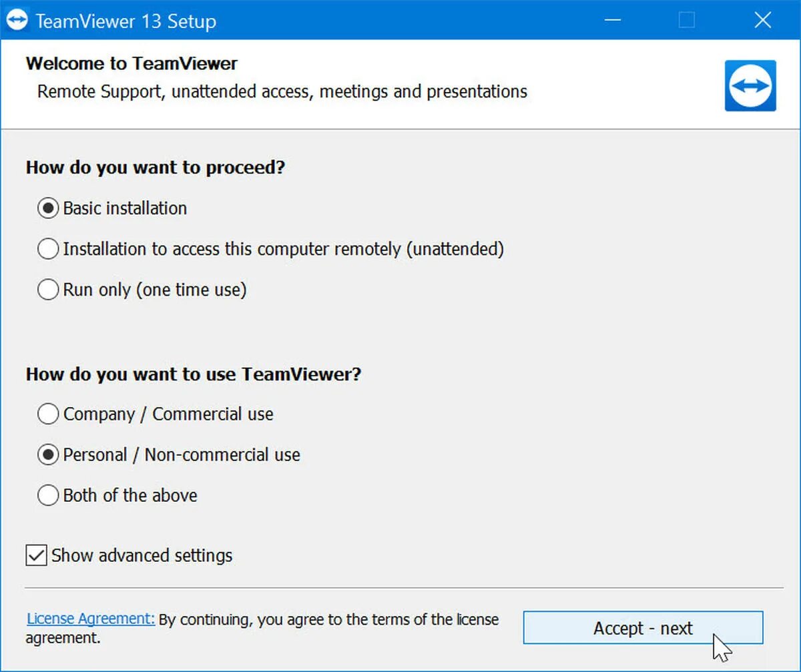The height and width of the screenshot is (672, 801).
Task: Click the Welcome to TeamViewer heading
Action: 131,63
